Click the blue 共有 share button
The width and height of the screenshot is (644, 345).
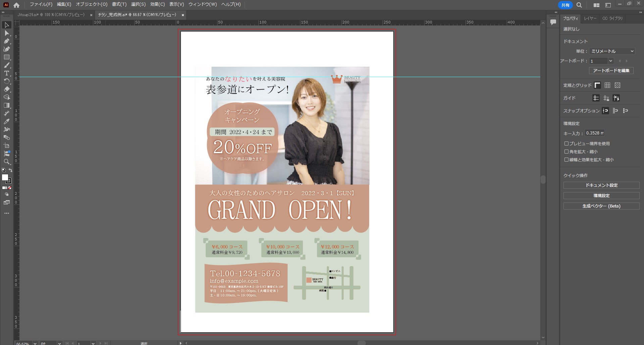pos(565,5)
